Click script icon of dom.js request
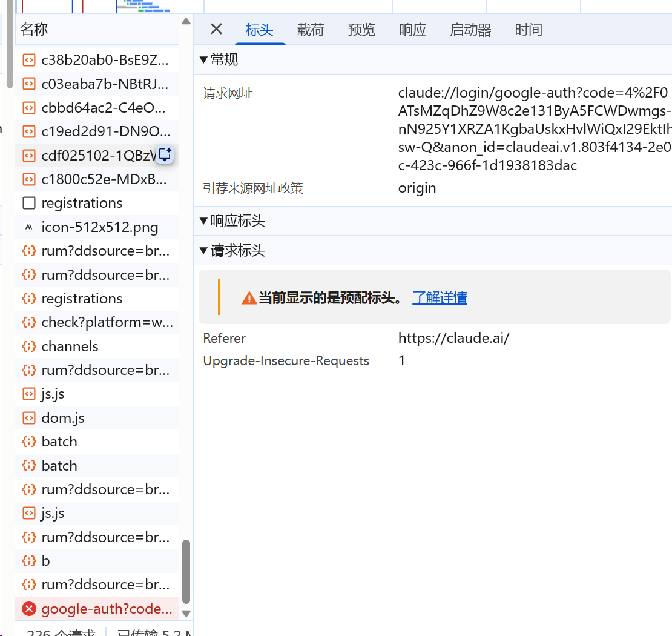The width and height of the screenshot is (672, 636). (28, 418)
